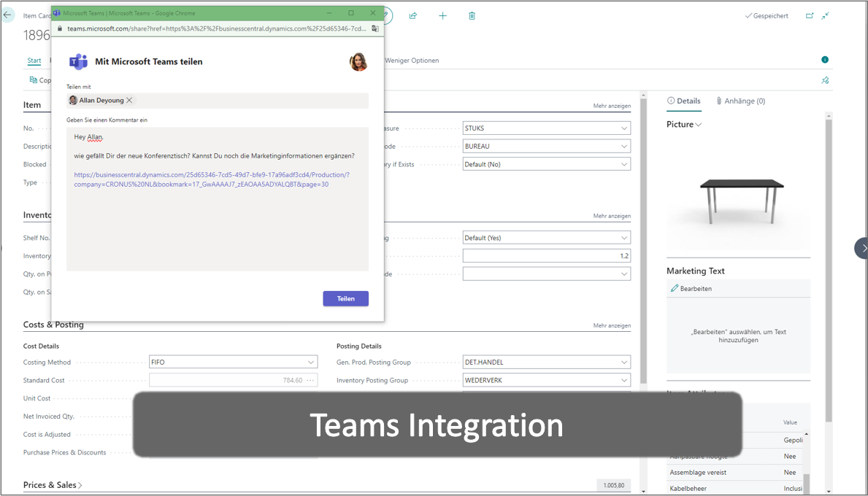Click Mehr anzeigen in the Inventory section
868x496 pixels.
[612, 216]
